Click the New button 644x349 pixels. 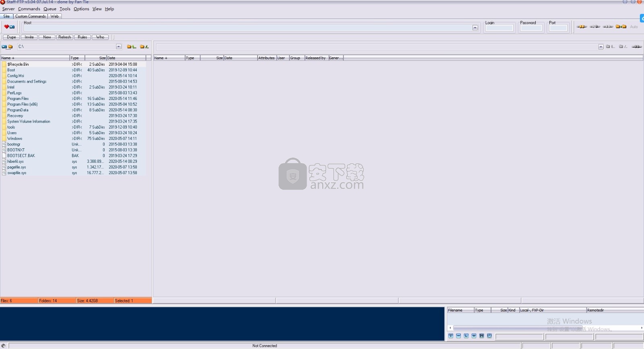47,37
